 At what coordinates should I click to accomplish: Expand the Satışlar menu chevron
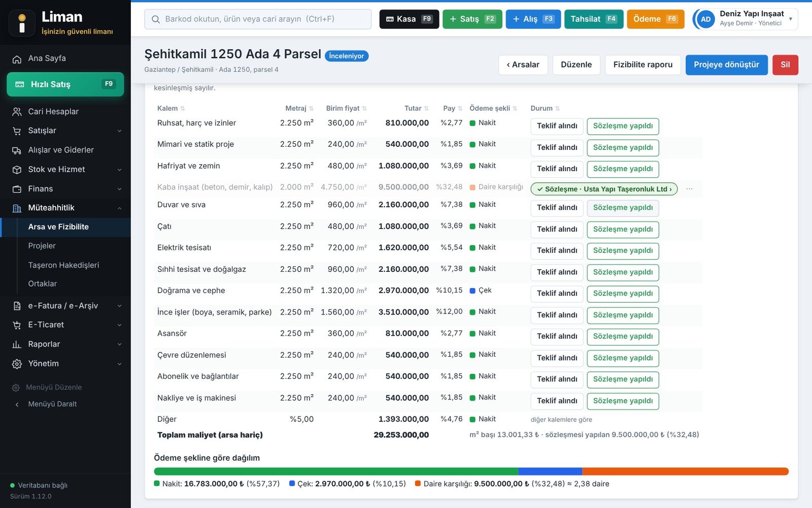coord(120,131)
